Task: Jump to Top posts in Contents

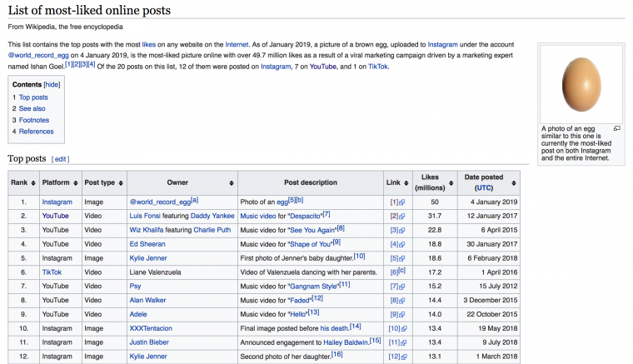Action: click(33, 97)
